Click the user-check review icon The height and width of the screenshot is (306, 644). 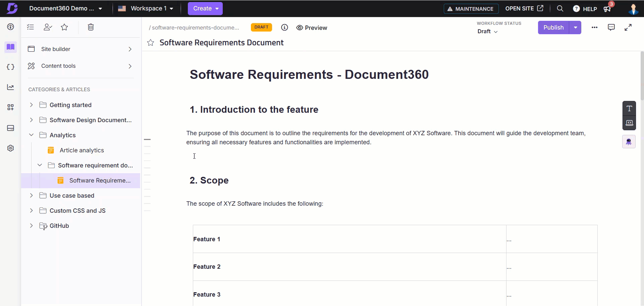[x=48, y=27]
